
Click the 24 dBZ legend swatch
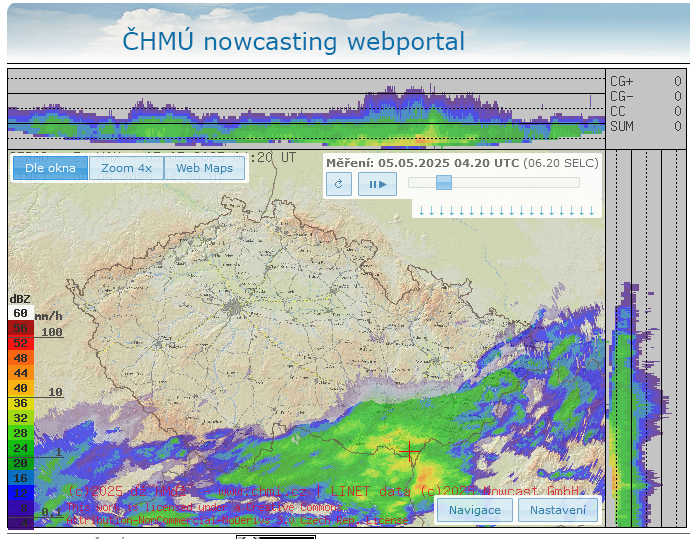click(x=21, y=448)
